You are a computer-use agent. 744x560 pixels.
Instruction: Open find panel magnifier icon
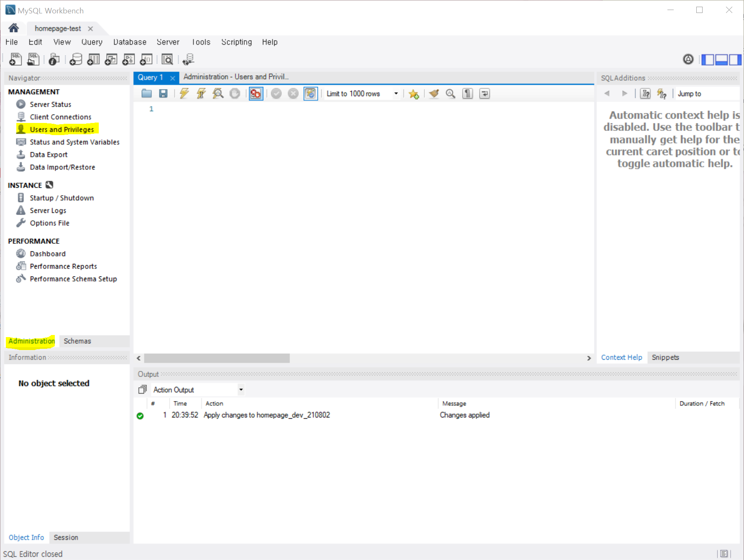pos(451,94)
